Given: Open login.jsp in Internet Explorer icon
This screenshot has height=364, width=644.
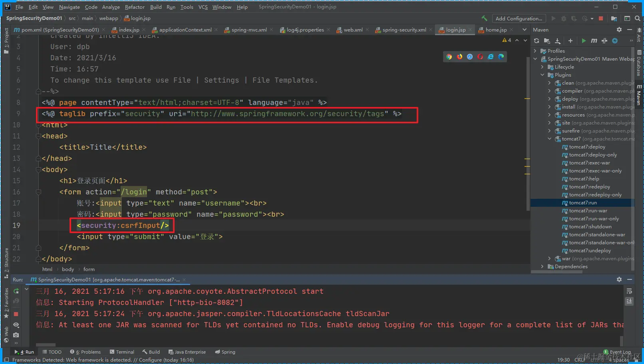Looking at the screenshot, I should pos(491,57).
